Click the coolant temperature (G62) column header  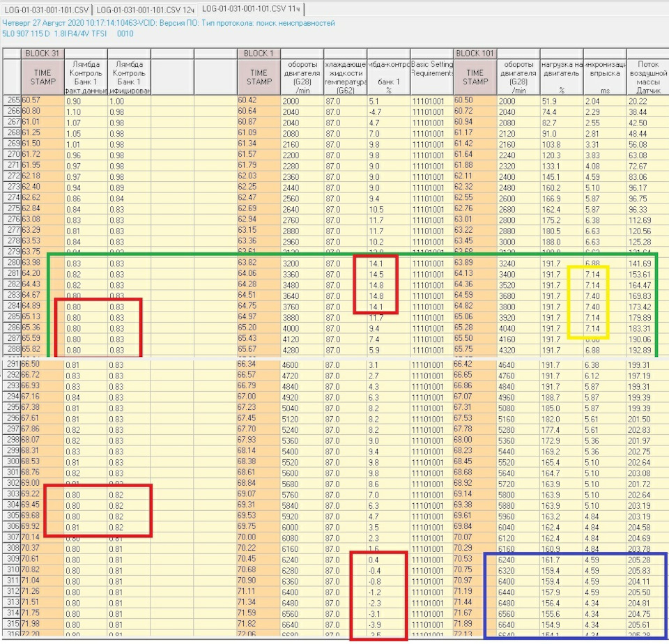pyautogui.click(x=345, y=77)
